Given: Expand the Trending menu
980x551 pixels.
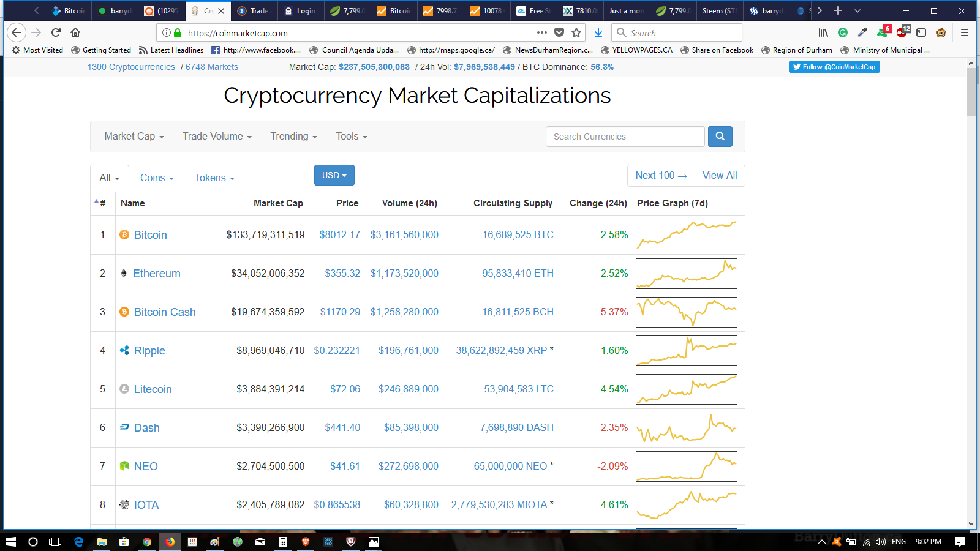Looking at the screenshot, I should (294, 137).
